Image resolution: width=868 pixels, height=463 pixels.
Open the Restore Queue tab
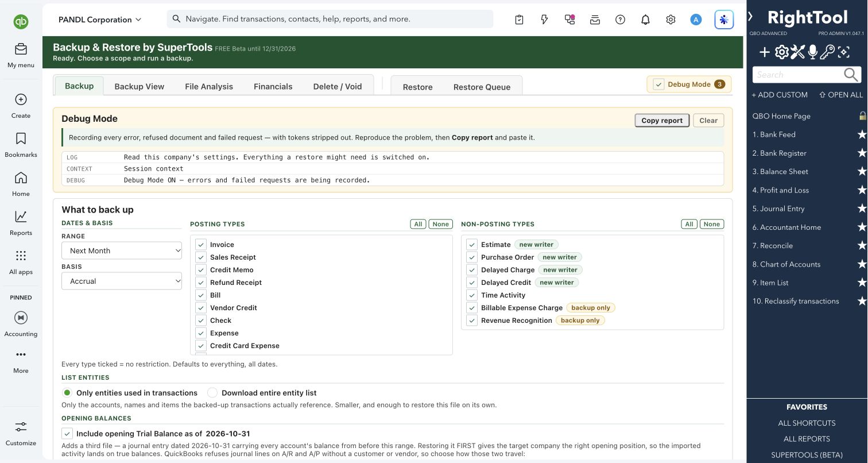482,87
